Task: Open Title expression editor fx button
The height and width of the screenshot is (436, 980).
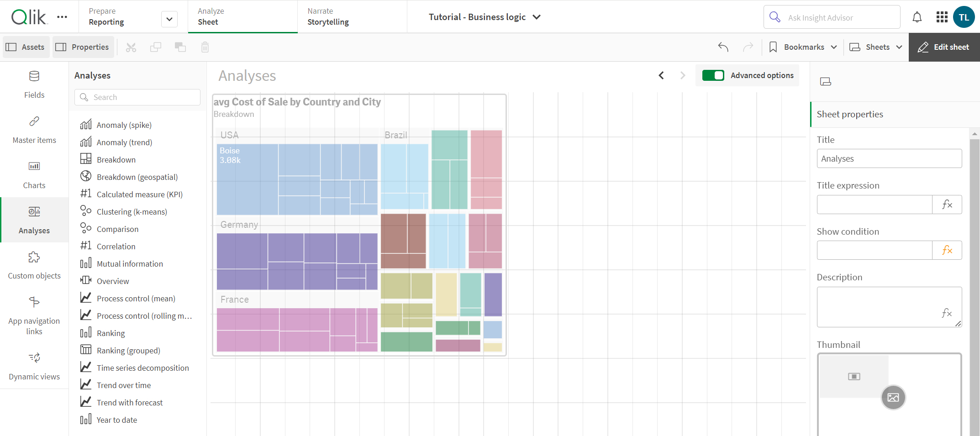Action: click(947, 205)
